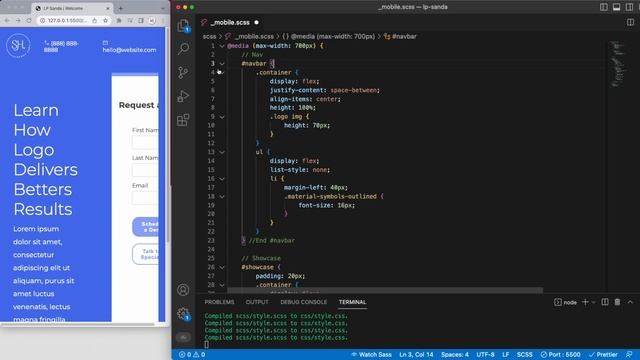
Task: Collapse the #navbar block on line 3
Action: (x=222, y=64)
